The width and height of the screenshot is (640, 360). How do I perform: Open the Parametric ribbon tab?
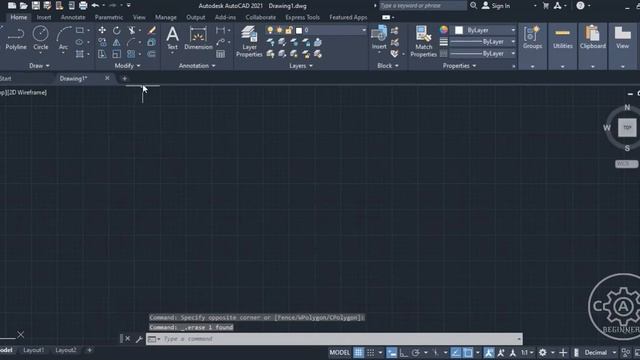(x=109, y=18)
